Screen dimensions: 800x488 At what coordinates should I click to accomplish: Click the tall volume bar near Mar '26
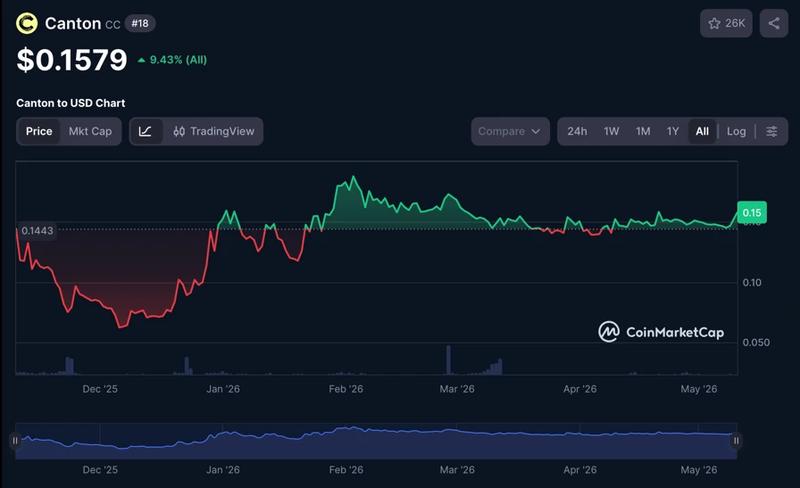448,360
